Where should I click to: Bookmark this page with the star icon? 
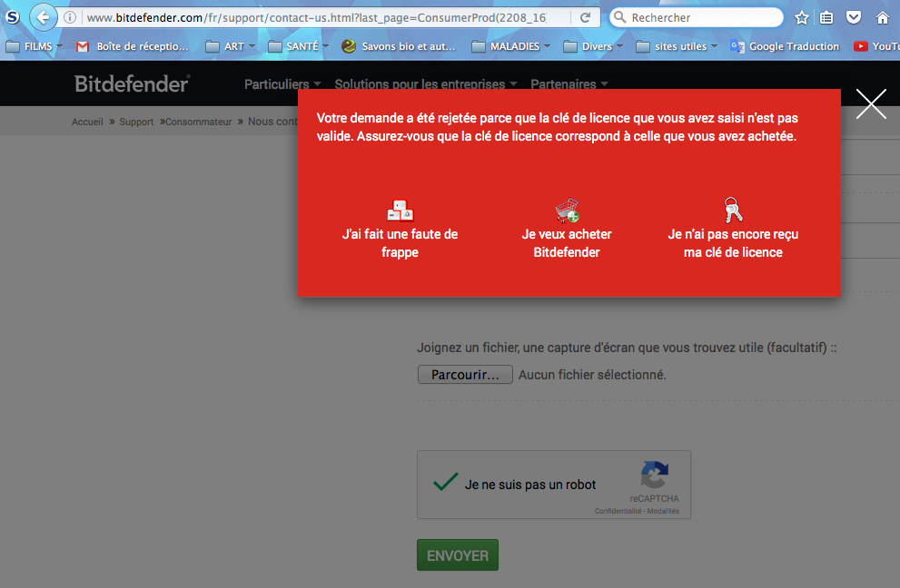801,18
